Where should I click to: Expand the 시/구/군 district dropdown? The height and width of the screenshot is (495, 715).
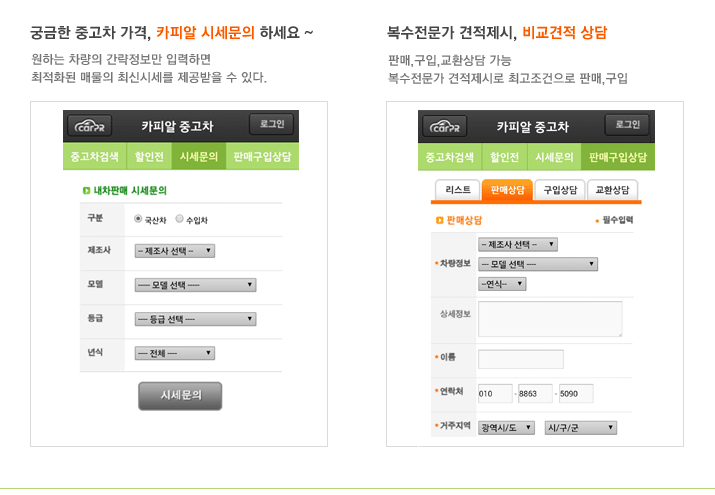click(580, 428)
